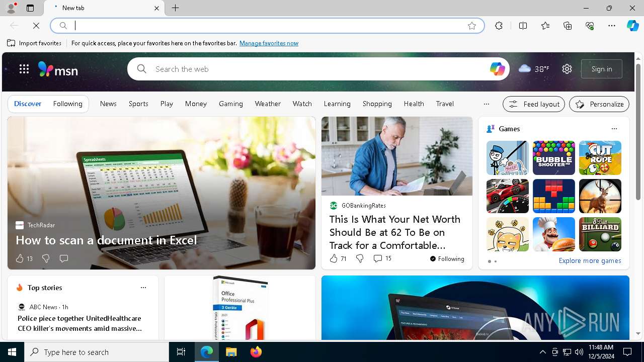Open the 38°F weather widget

[x=534, y=69]
